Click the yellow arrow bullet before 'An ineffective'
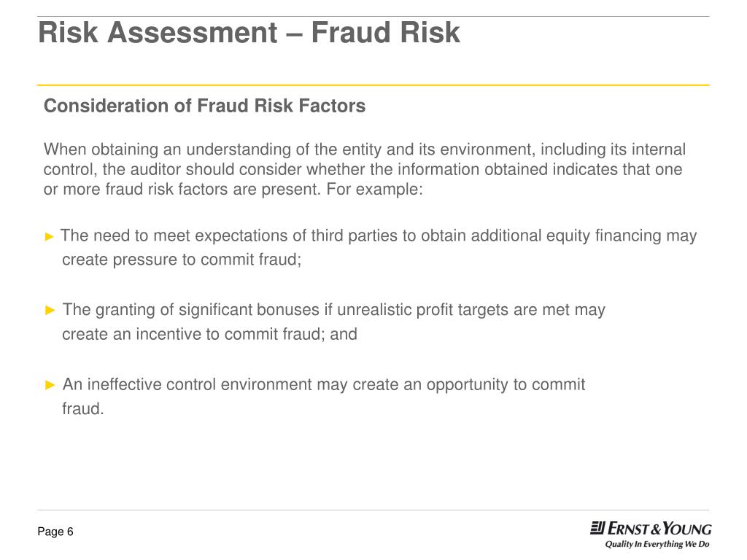Screen dimensions: 747x560 pos(50,385)
